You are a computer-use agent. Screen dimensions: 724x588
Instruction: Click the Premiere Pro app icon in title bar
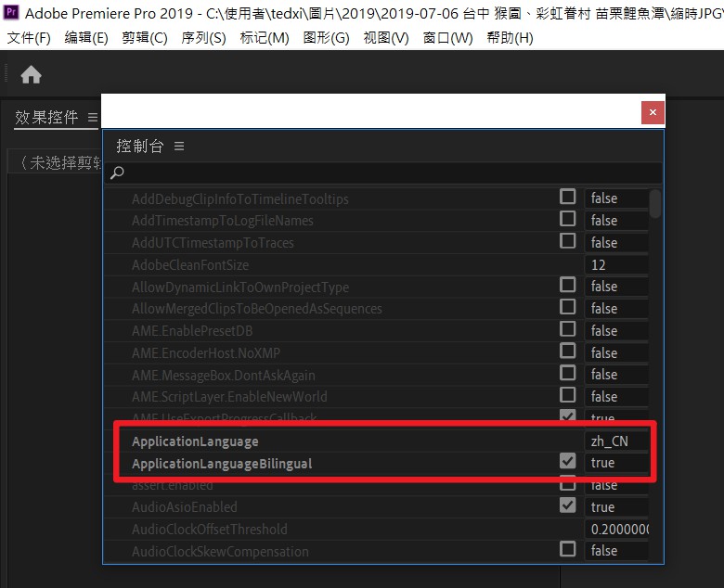(x=11, y=12)
